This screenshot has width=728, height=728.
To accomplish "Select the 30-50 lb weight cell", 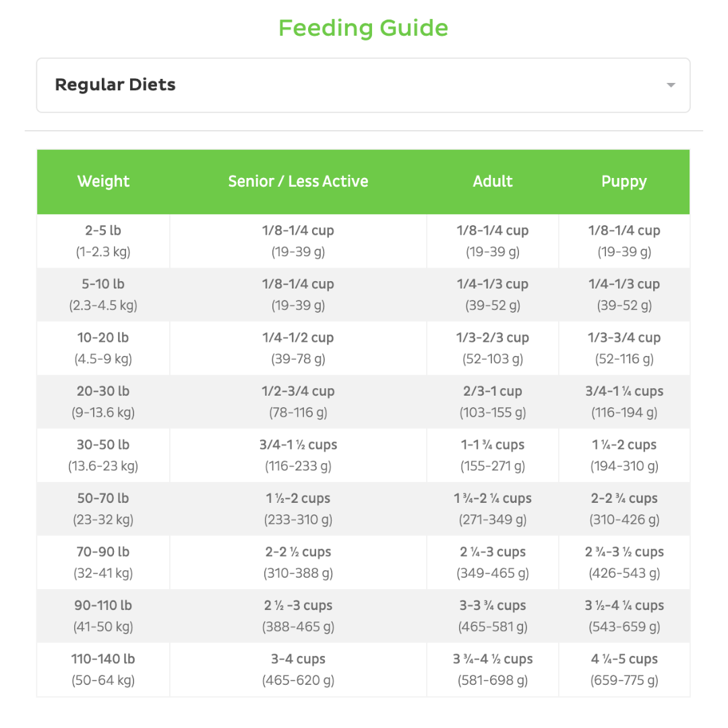I will pos(103,455).
